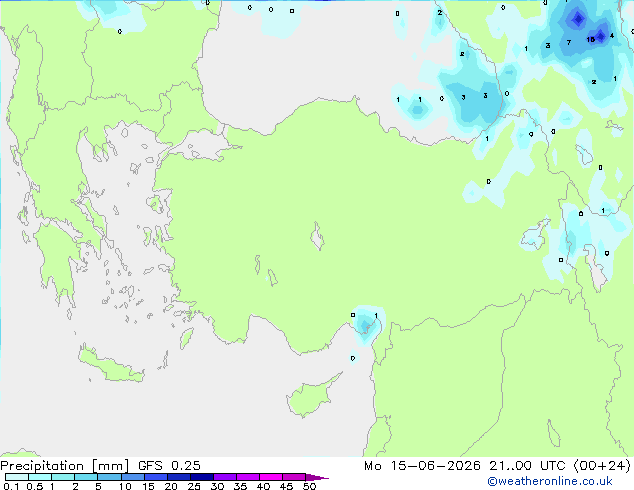Viewport: 634px width, 490px height.
Task: Select the 35–40 mm violet legend swatch
Action: coord(247,477)
